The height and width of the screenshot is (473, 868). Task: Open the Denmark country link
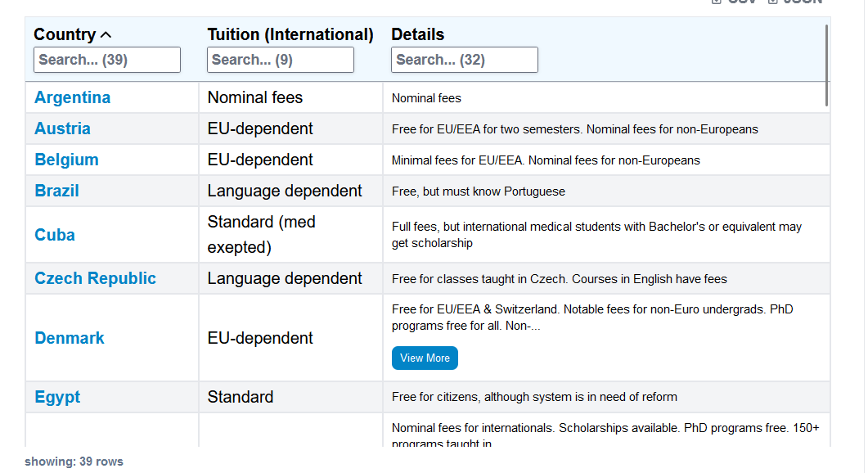[70, 338]
